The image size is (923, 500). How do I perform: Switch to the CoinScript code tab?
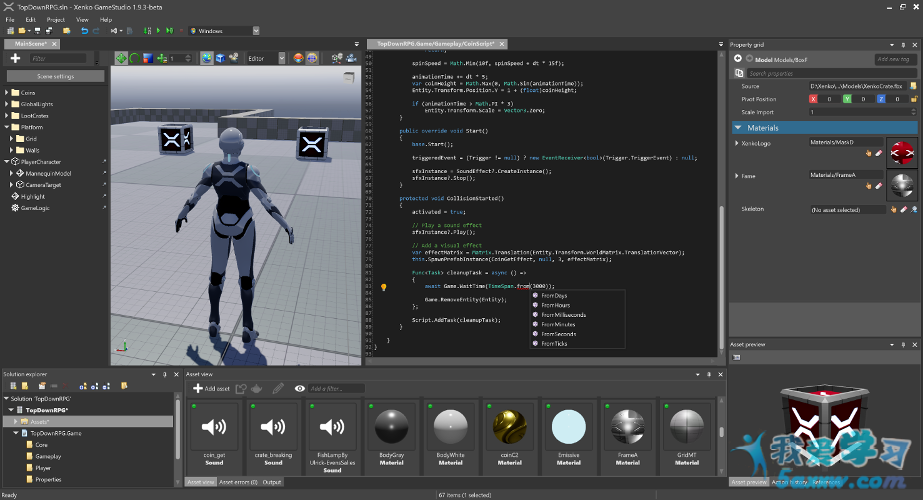point(436,44)
